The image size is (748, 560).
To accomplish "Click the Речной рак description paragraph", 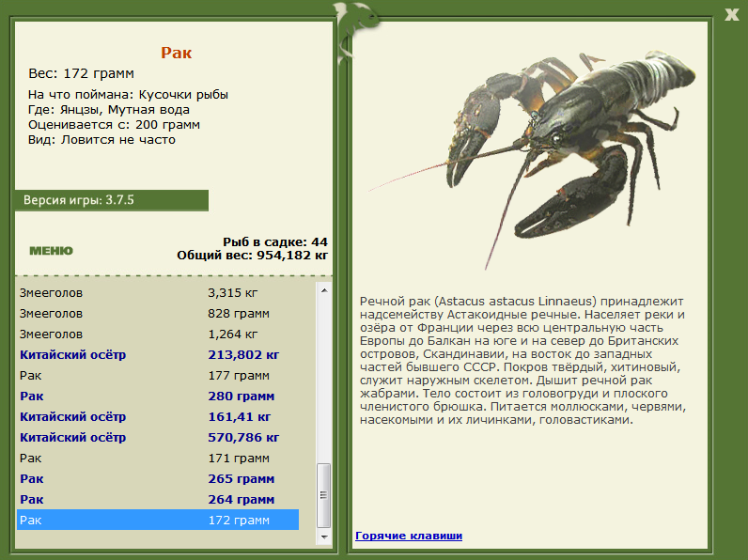I will [x=522, y=361].
